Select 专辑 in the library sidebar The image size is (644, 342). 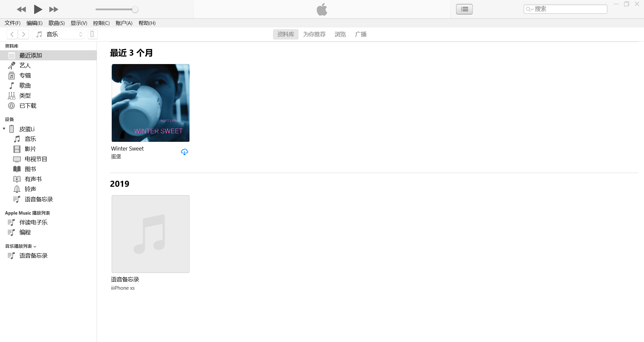coord(48,75)
